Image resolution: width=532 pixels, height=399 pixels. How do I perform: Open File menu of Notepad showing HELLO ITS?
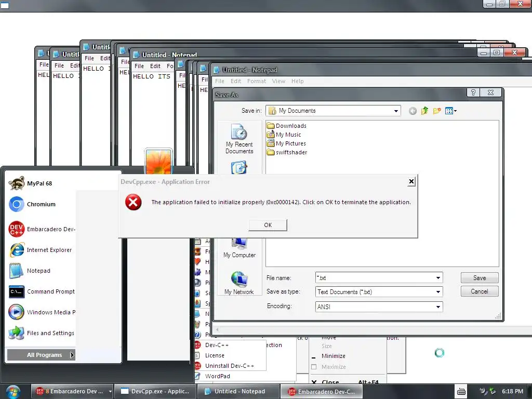click(139, 66)
